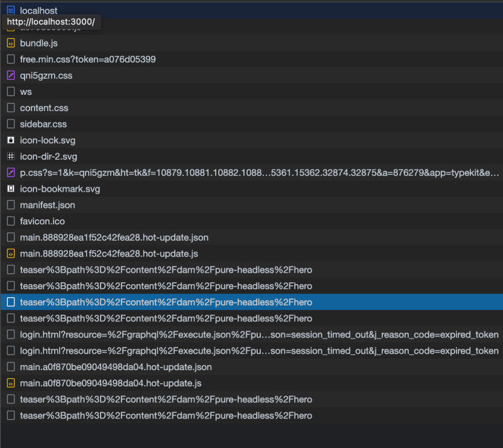Click the purple stylesheet icon beside p.css request

click(x=11, y=172)
